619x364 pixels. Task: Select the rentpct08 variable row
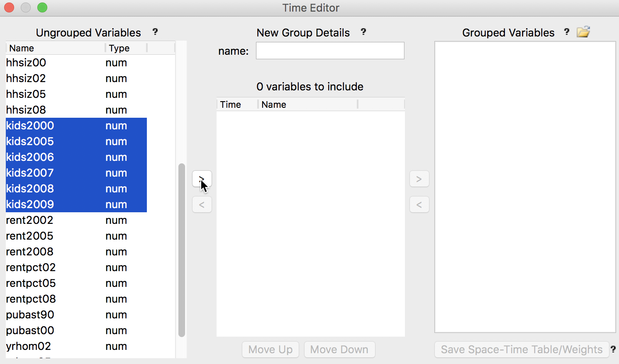click(76, 299)
